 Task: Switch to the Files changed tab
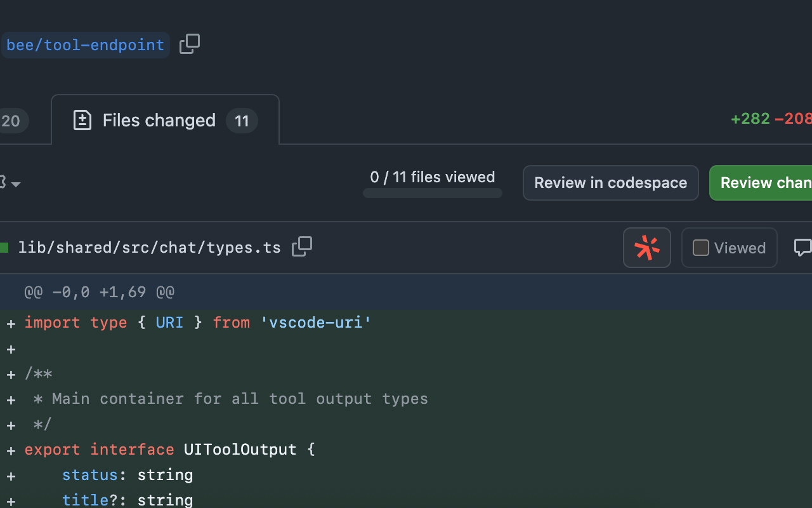tap(159, 120)
